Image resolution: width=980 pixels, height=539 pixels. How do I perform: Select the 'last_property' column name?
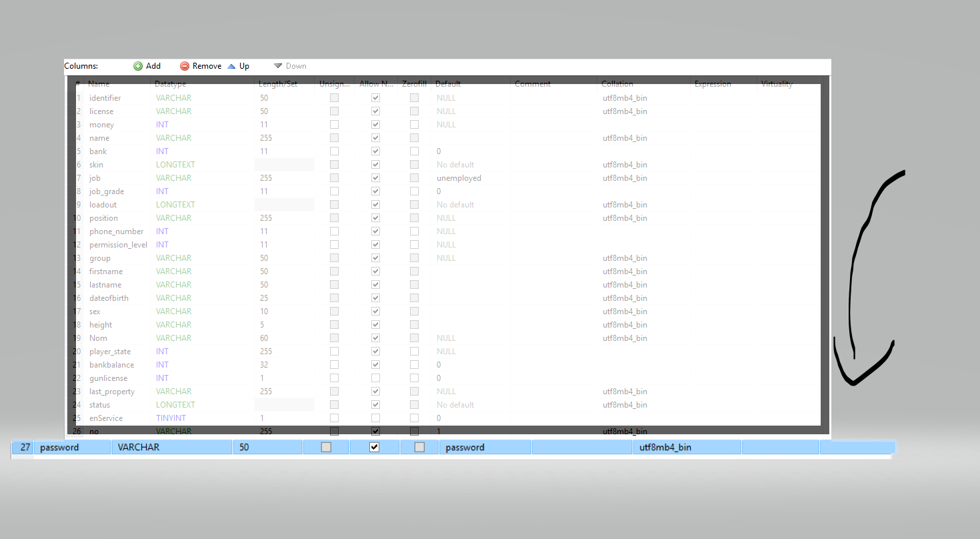[x=112, y=392]
